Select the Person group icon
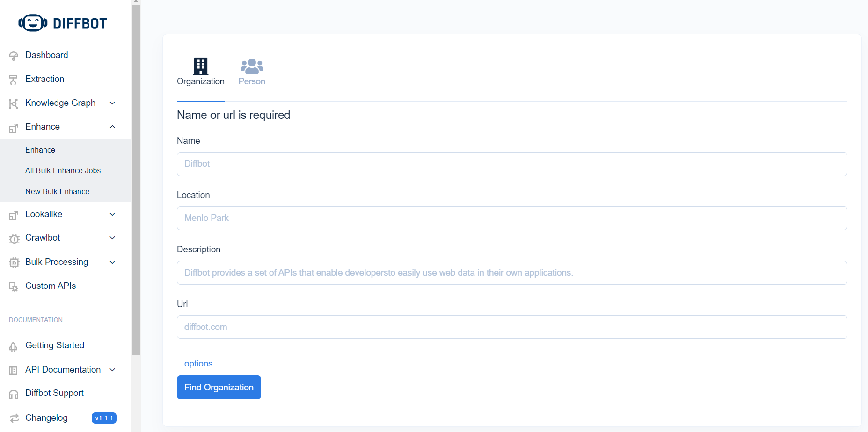 (252, 66)
